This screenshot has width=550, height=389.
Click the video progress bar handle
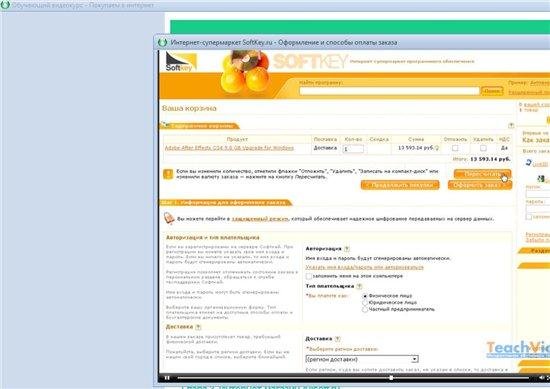tap(391, 378)
